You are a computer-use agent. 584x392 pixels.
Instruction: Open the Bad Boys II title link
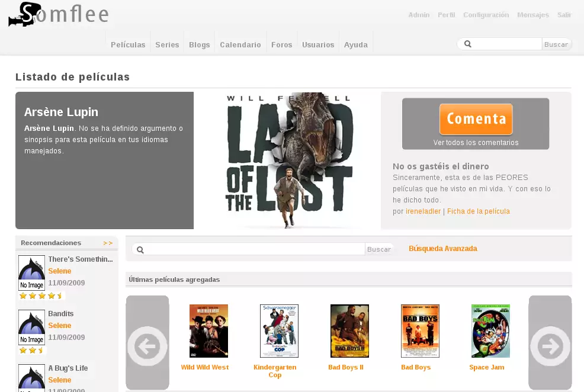click(346, 367)
